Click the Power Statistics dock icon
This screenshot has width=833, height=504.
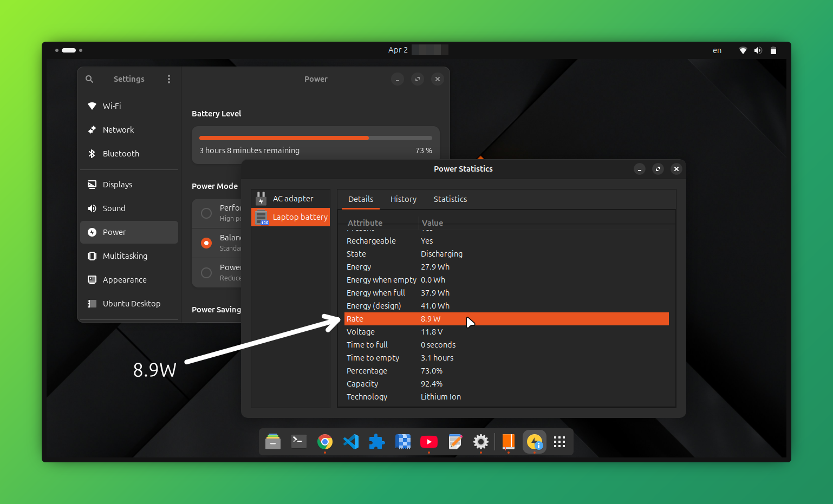point(535,442)
